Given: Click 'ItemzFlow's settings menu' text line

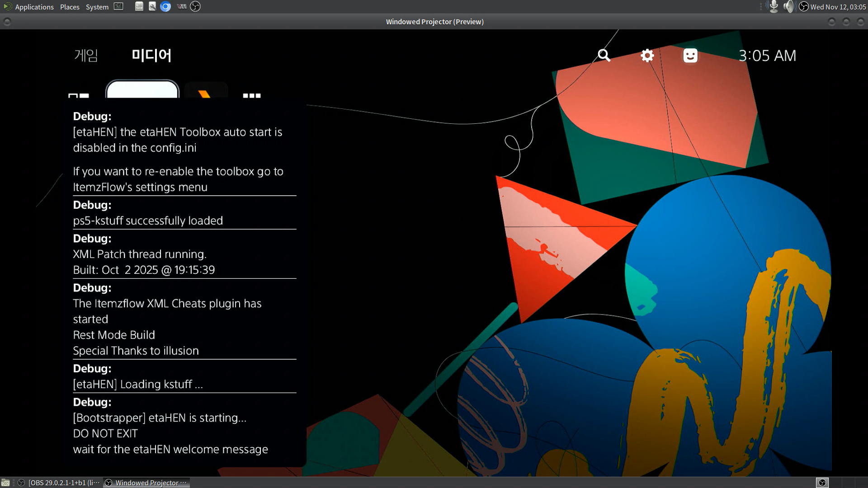Looking at the screenshot, I should (140, 187).
